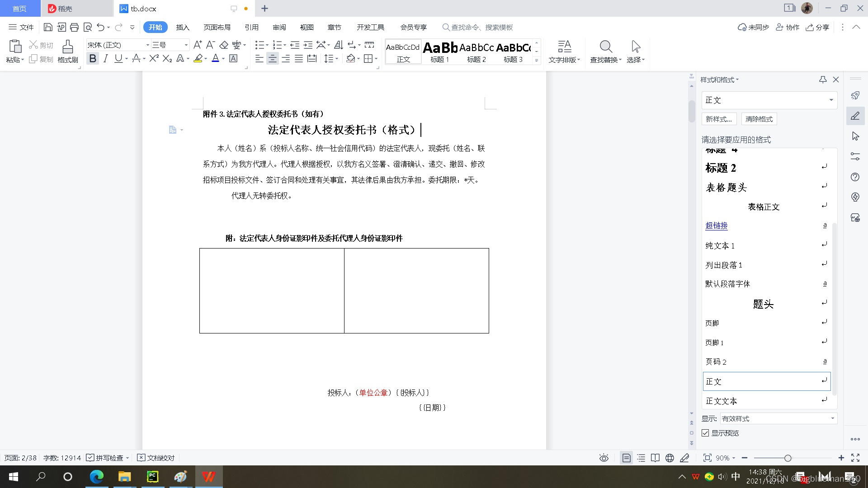Screen dimensions: 868x488
Task: Click the rocket icon in right sidebar
Action: (855, 95)
